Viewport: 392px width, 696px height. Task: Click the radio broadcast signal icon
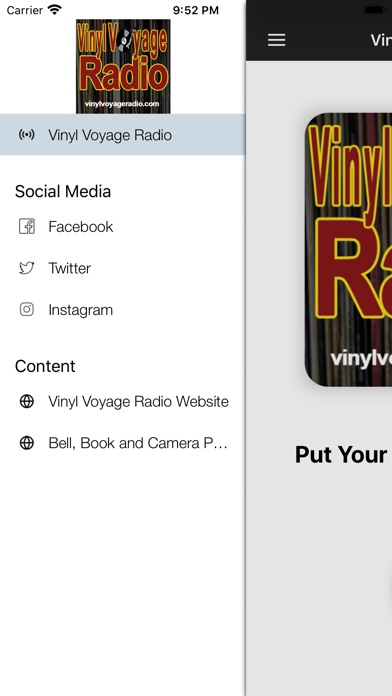click(27, 135)
